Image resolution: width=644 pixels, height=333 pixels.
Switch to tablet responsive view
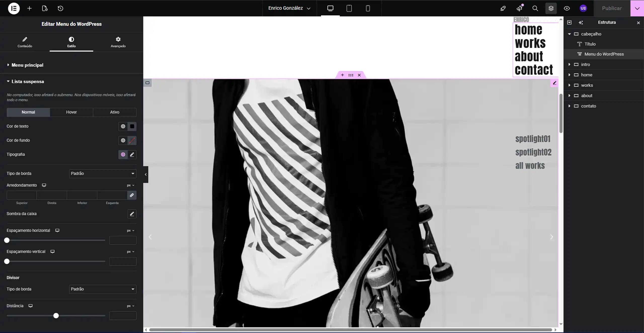click(x=349, y=8)
